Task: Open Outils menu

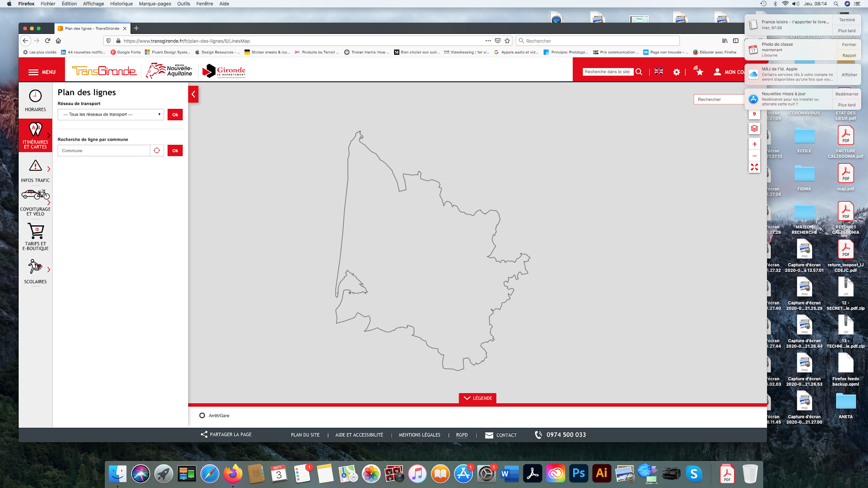Action: pyautogui.click(x=184, y=4)
